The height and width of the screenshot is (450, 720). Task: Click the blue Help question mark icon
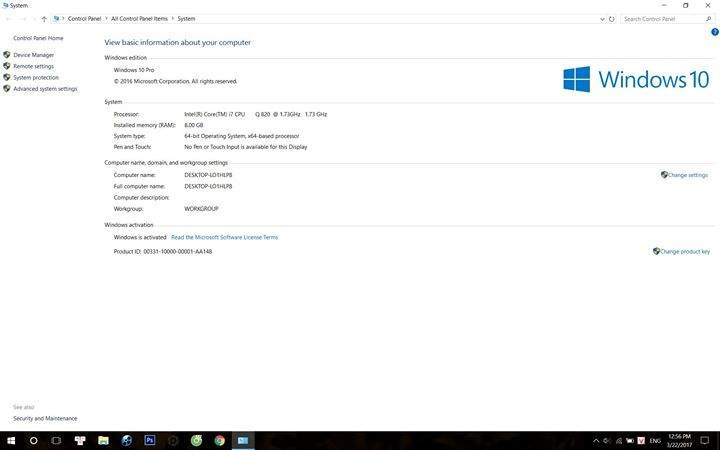pyautogui.click(x=715, y=32)
